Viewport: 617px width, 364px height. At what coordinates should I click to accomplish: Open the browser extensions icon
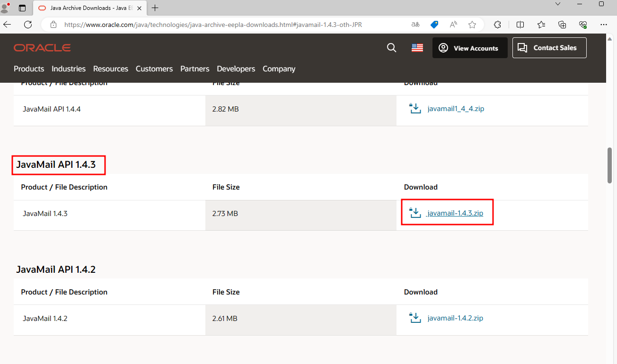pyautogui.click(x=497, y=25)
